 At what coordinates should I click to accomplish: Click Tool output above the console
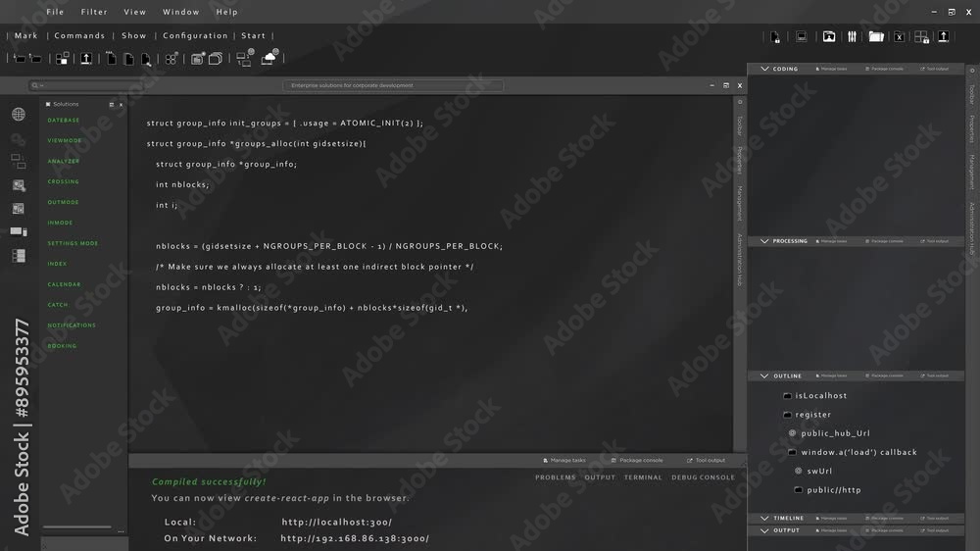pos(707,461)
